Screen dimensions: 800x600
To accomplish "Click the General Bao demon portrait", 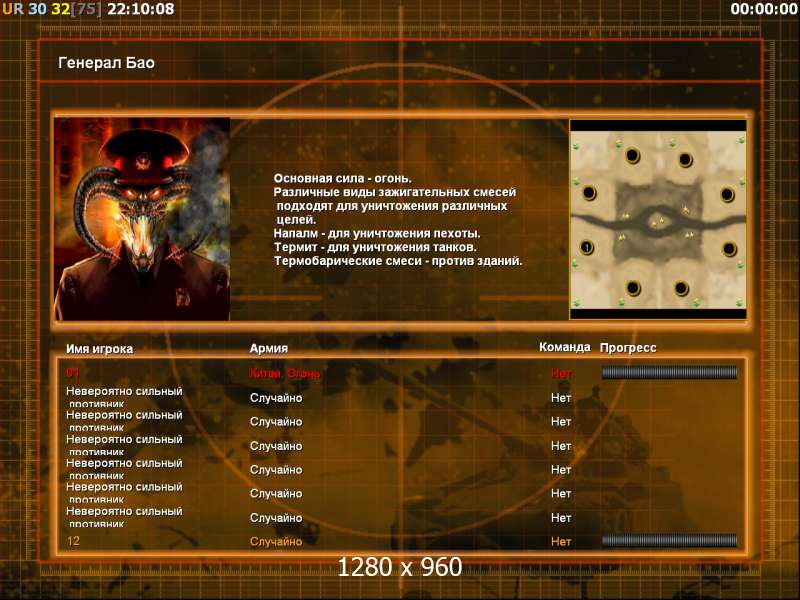I will (142, 219).
